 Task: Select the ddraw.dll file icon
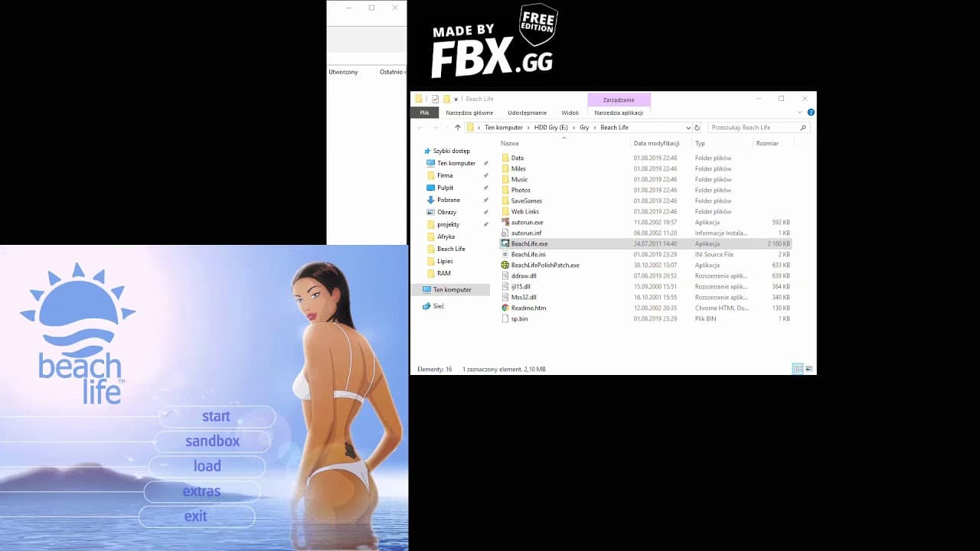tap(505, 275)
